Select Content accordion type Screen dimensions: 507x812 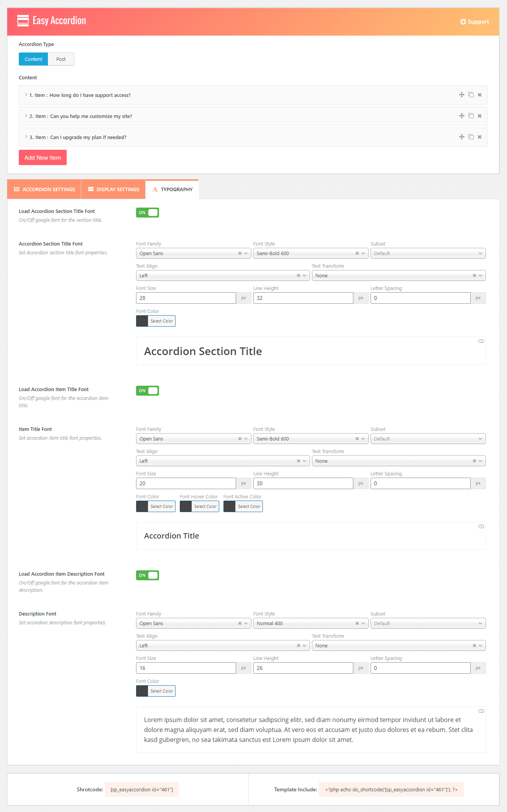point(33,59)
